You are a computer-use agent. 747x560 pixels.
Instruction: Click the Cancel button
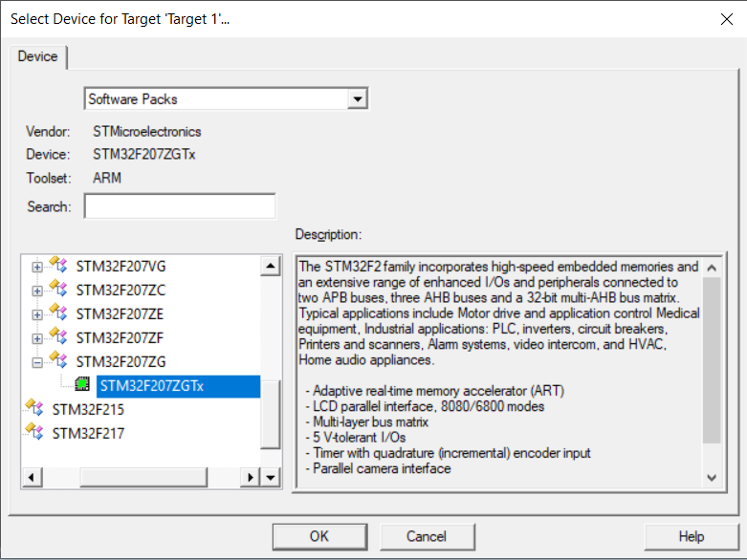pos(427,537)
